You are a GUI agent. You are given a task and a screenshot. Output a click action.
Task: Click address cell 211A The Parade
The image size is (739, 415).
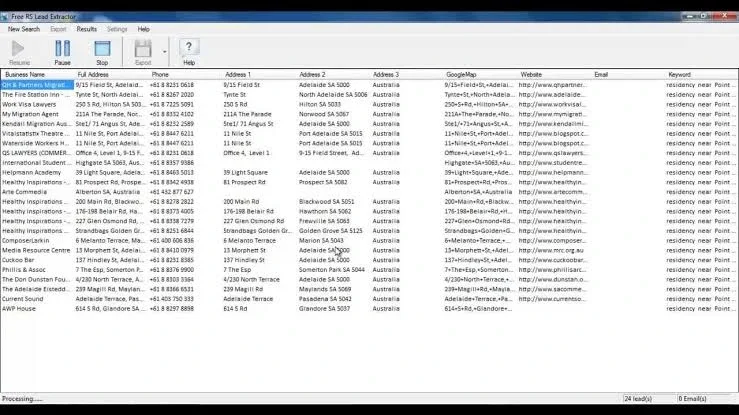click(247, 114)
